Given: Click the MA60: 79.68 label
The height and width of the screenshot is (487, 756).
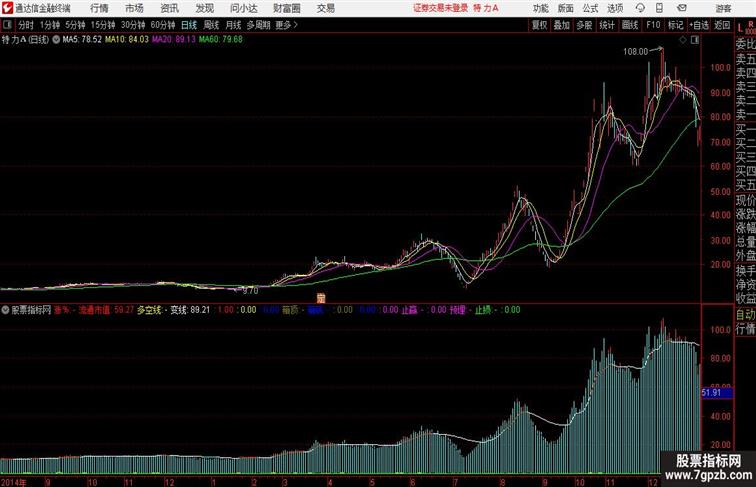Looking at the screenshot, I should click(220, 40).
